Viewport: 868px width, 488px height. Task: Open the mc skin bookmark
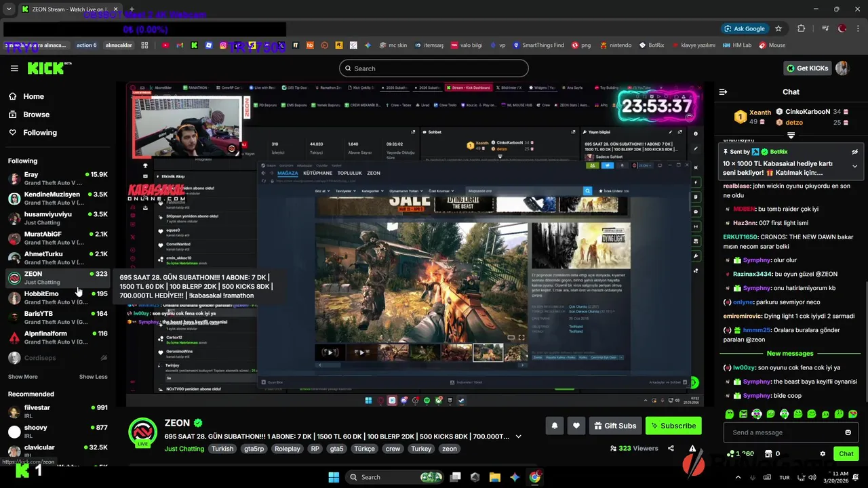pos(393,45)
